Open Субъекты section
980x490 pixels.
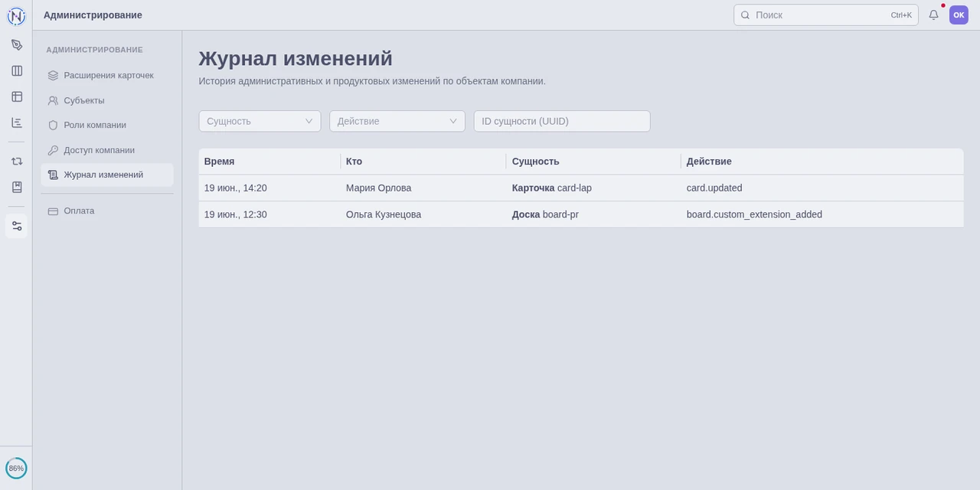point(107,100)
